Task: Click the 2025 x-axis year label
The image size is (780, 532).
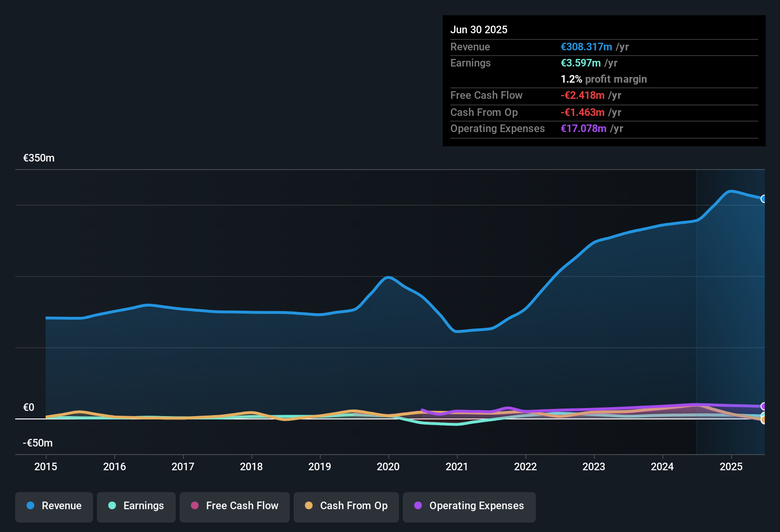Action: tap(731, 466)
